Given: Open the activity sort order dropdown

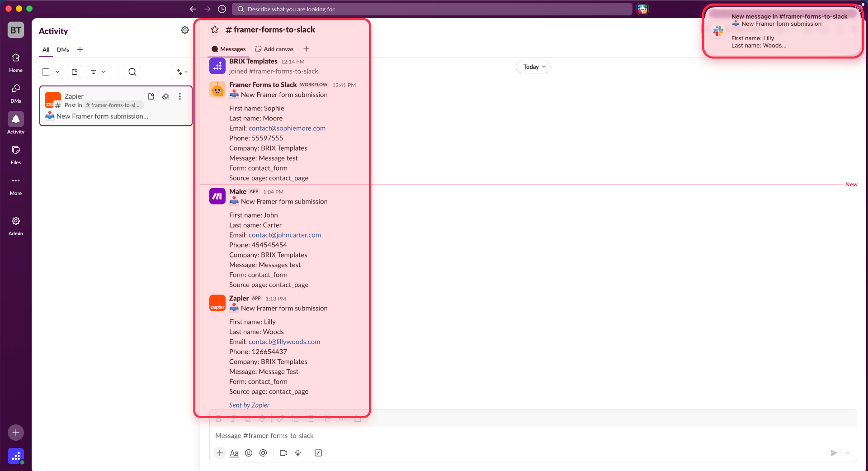Looking at the screenshot, I should pyautogui.click(x=182, y=72).
